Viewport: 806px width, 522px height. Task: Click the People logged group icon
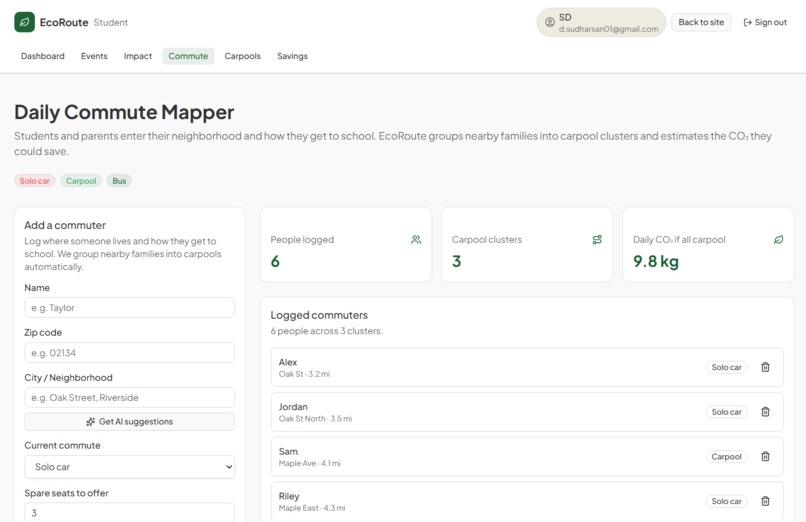click(x=416, y=239)
